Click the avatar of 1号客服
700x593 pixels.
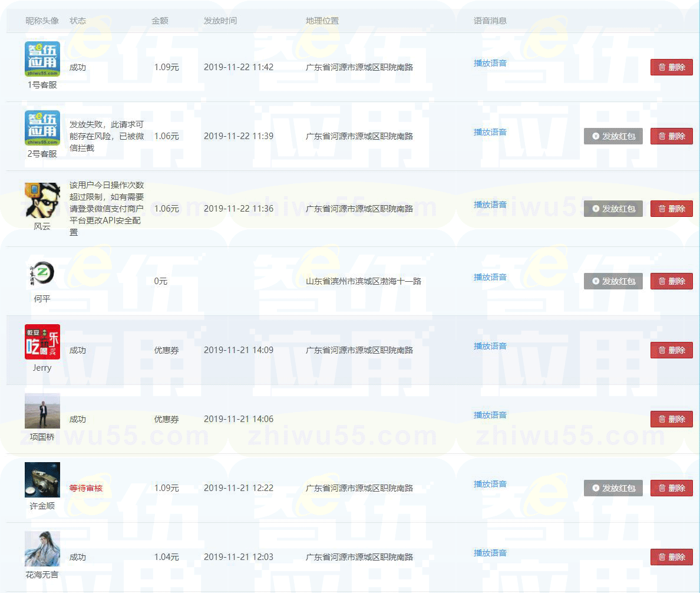(42, 59)
